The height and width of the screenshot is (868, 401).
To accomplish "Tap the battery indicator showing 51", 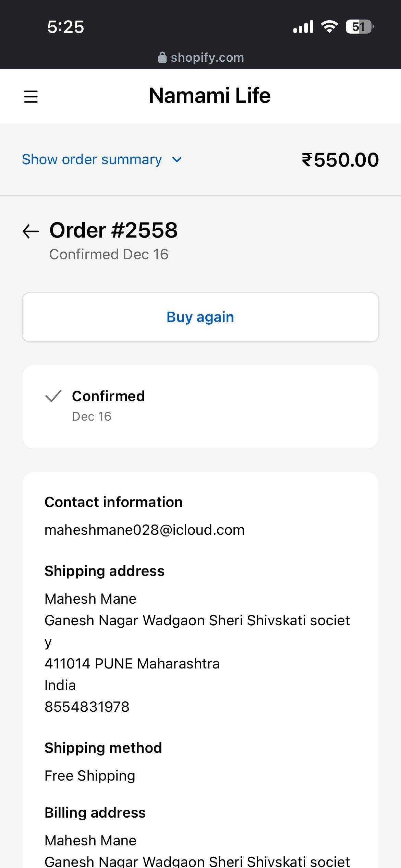I will point(359,27).
